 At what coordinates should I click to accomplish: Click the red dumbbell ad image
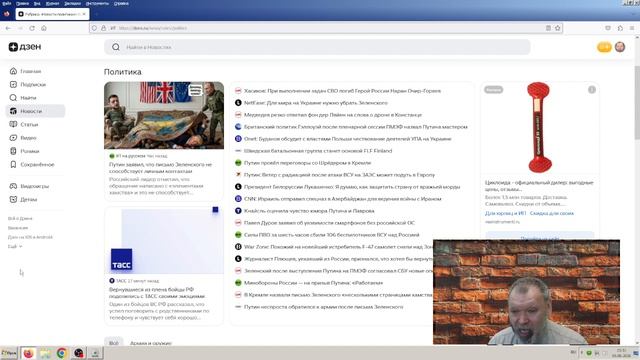(539, 127)
